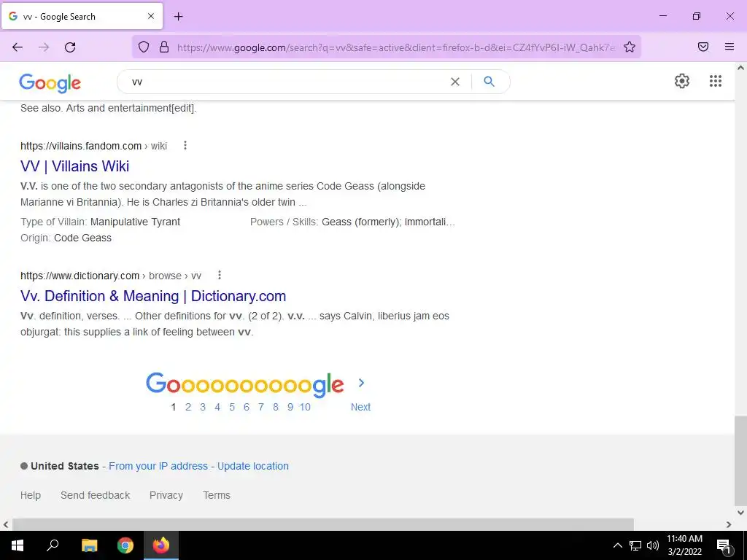Open a new tab with the plus button
Screen dimensions: 747x560
pos(178,16)
